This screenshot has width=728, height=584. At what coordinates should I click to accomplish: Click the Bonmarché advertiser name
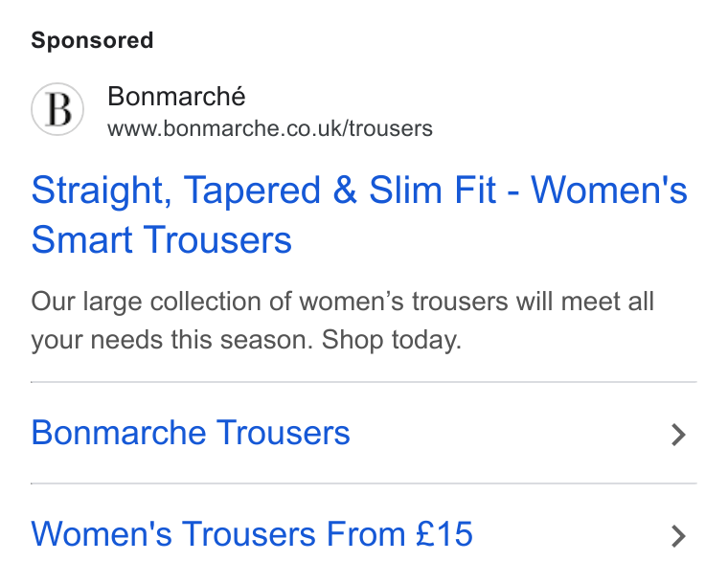coord(176,97)
